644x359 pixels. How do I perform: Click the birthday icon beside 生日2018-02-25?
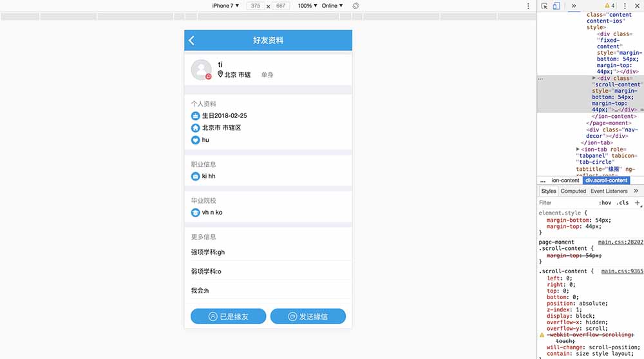pos(196,116)
